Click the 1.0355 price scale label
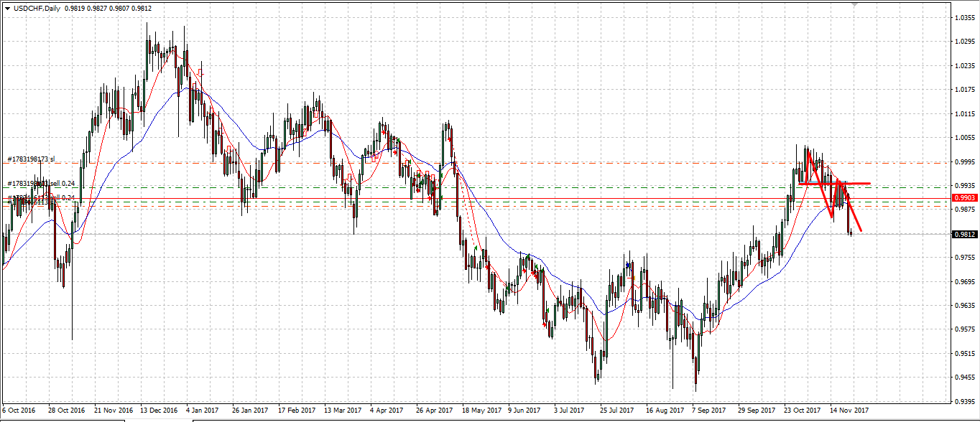The width and height of the screenshot is (980, 422). [965, 17]
